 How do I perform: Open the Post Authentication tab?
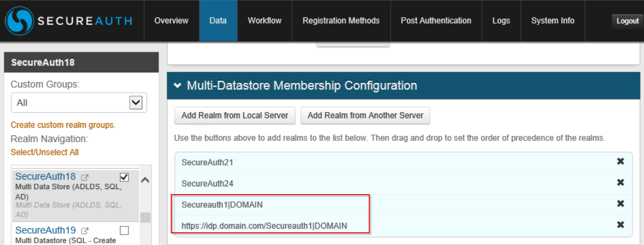tap(436, 20)
